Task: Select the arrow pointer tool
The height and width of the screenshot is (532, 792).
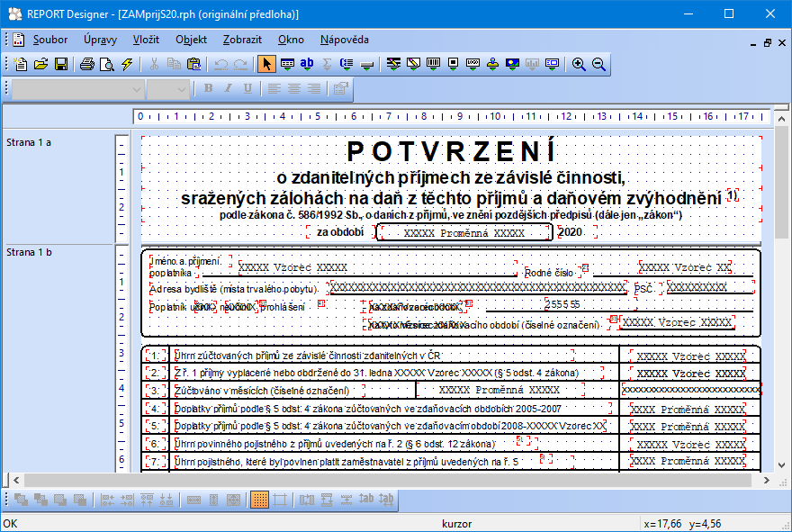Action: click(266, 64)
